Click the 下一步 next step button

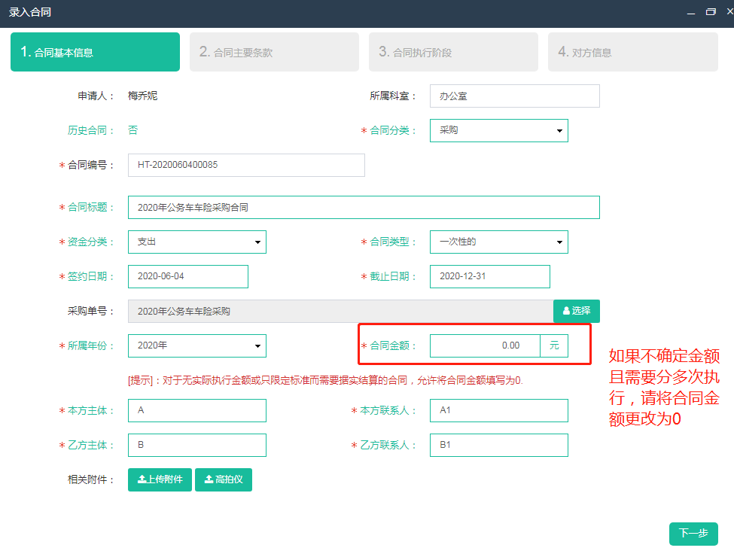pos(694,534)
